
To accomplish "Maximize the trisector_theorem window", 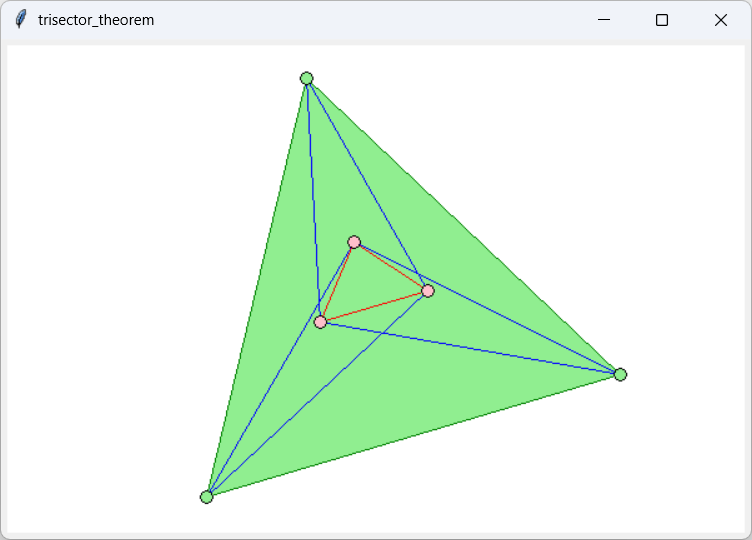I will pos(661,20).
